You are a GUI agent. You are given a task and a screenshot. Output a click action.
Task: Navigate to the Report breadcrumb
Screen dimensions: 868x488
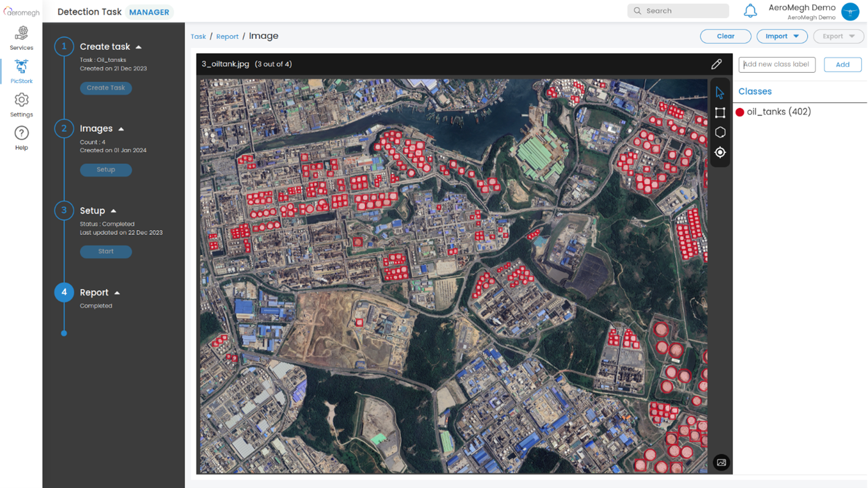coord(227,36)
